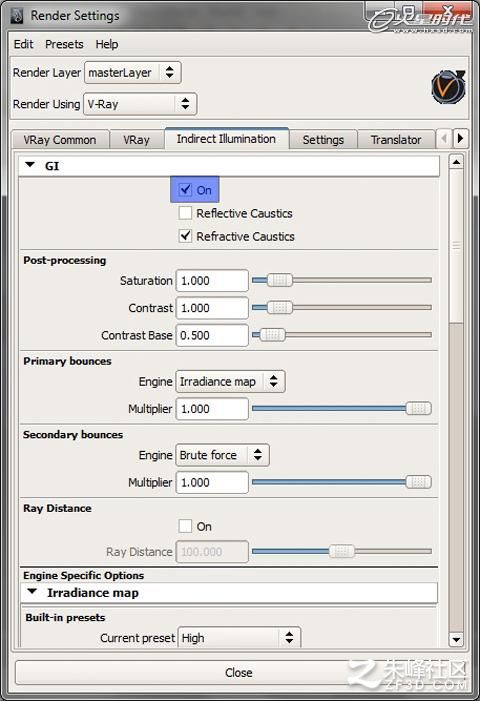Click the Primary bounces Multiplier field
Viewport: 480px width, 701px height.
pos(212,409)
